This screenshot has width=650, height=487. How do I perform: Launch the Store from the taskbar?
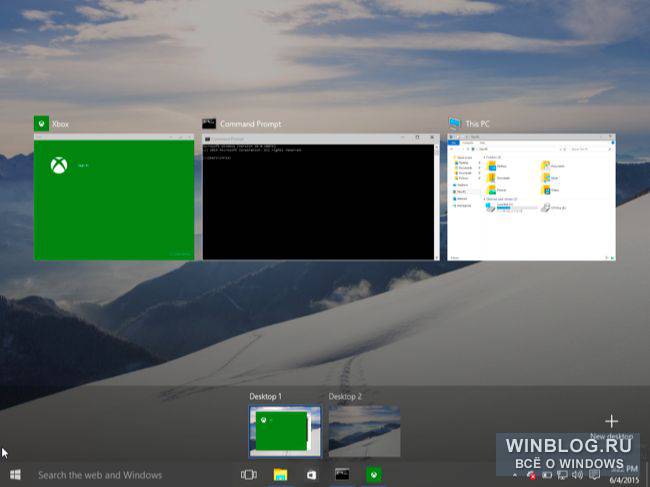[311, 475]
